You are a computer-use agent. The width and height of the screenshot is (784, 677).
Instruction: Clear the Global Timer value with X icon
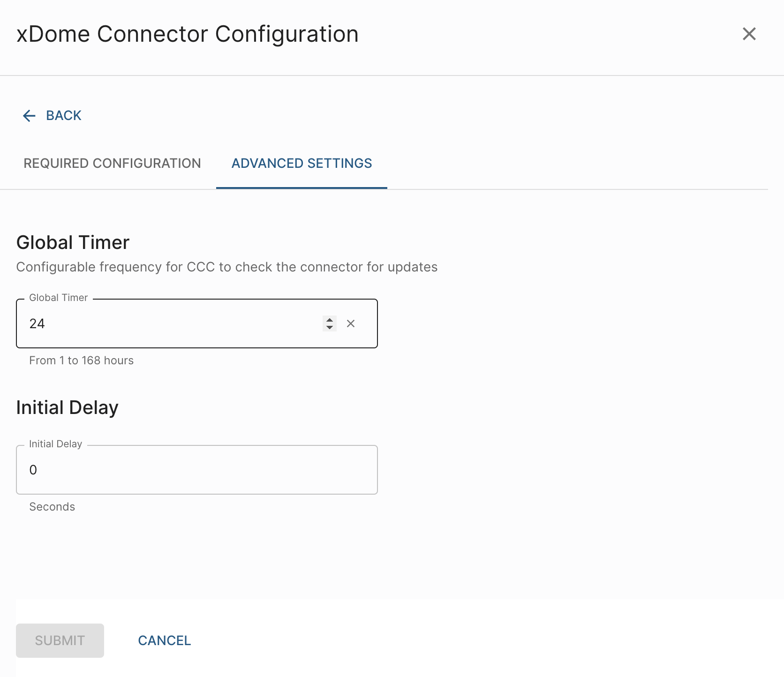(351, 323)
